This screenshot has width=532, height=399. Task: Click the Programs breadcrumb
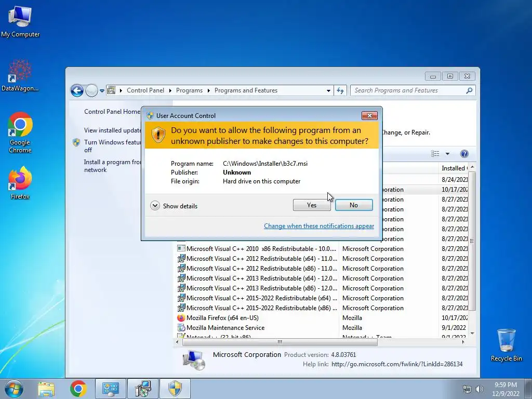[189, 90]
